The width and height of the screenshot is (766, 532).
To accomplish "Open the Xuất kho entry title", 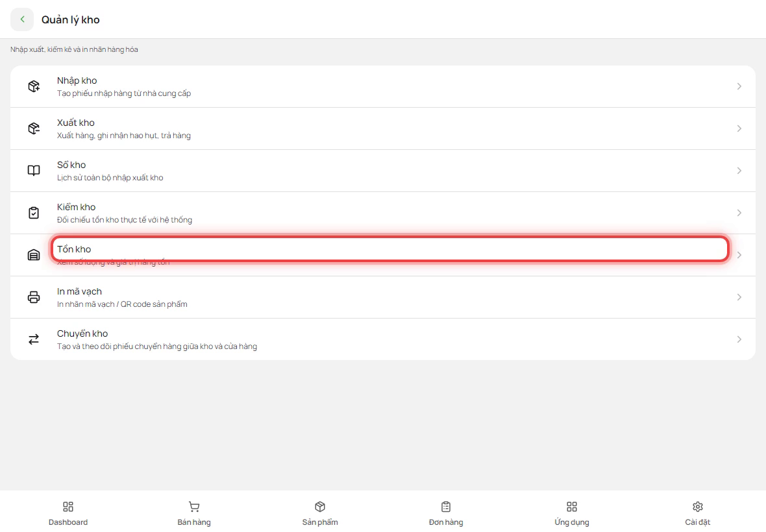I will tap(76, 123).
